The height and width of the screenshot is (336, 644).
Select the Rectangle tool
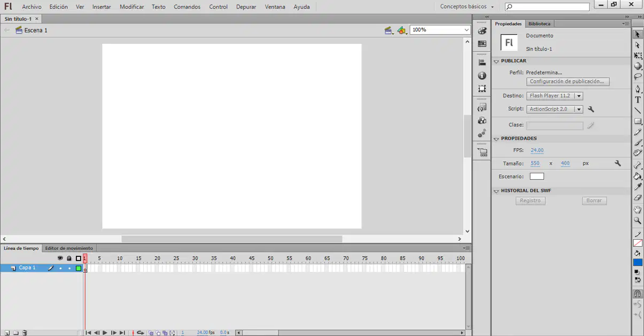[638, 121]
